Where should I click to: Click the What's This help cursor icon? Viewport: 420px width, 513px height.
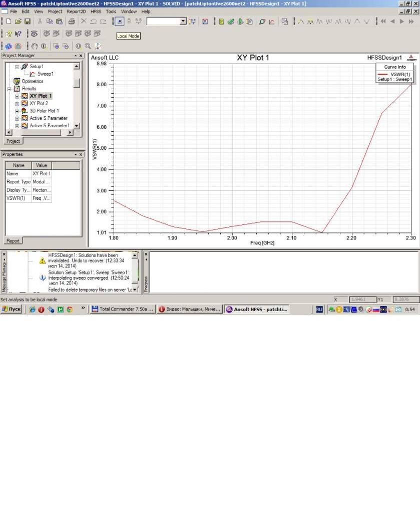(x=19, y=34)
